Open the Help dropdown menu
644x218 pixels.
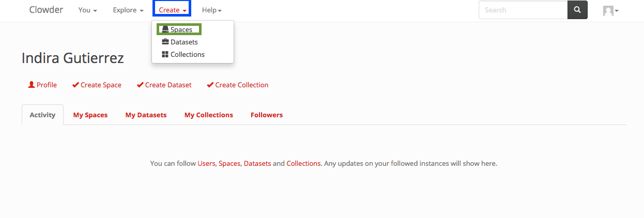click(x=211, y=10)
